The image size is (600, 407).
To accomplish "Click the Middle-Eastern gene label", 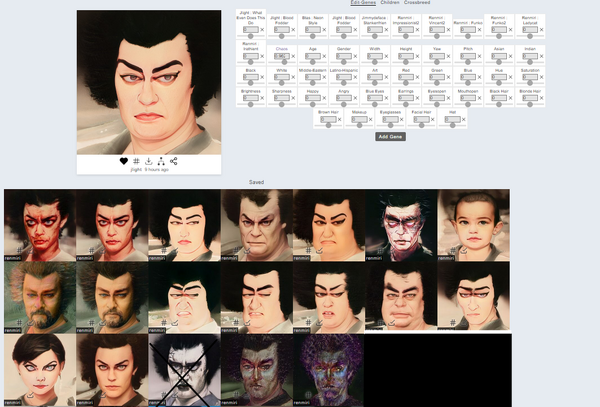I will pos(313,70).
